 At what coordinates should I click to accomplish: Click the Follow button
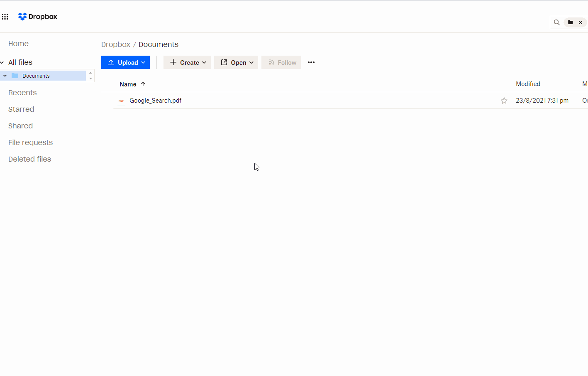(x=281, y=62)
